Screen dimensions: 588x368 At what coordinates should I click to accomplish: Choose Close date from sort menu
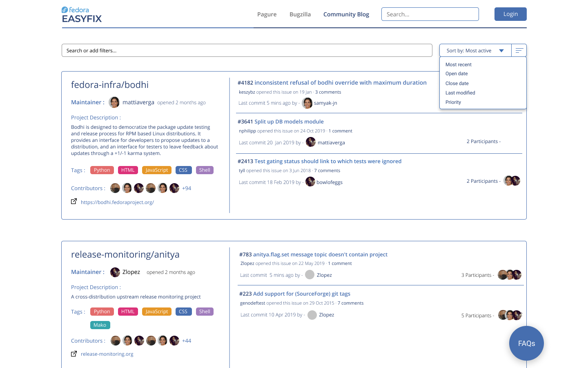coord(457,83)
